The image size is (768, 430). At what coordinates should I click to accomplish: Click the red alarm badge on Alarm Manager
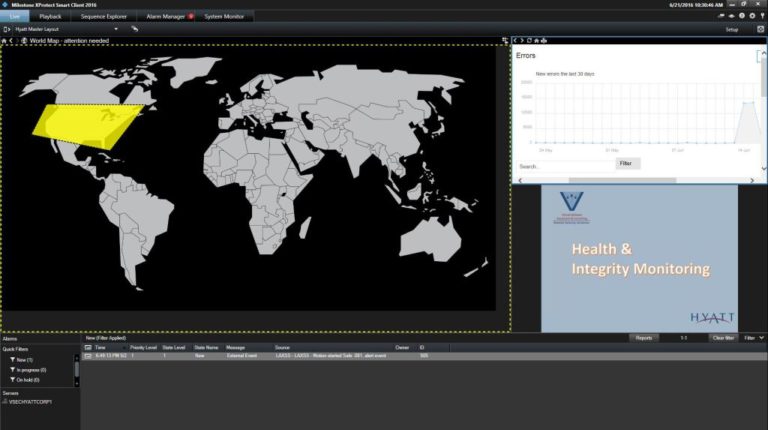click(x=191, y=16)
